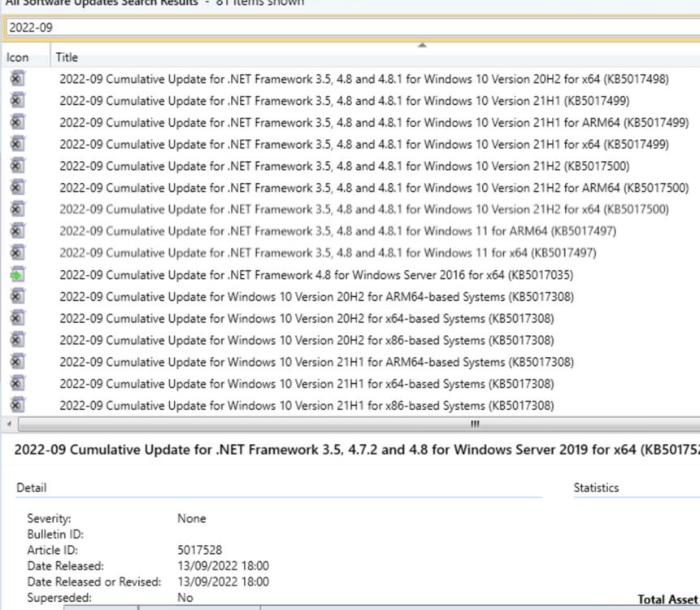This screenshot has height=610, width=700.
Task: Click the Detail section heading
Action: pos(31,488)
